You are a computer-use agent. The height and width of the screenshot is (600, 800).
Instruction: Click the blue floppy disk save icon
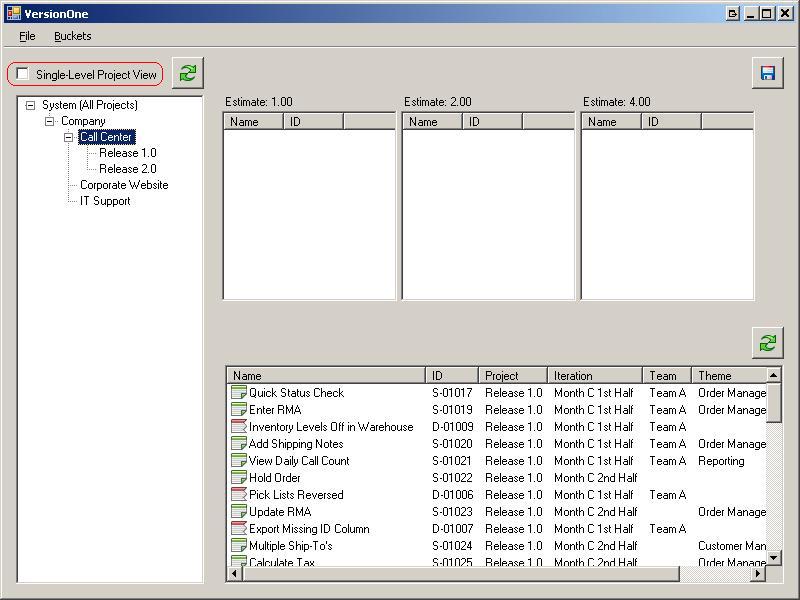coord(767,73)
